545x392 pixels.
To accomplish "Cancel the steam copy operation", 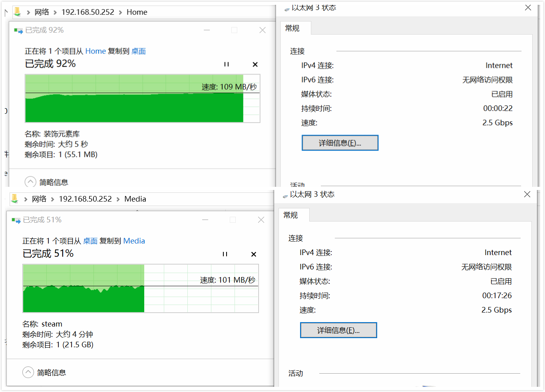I will (253, 254).
